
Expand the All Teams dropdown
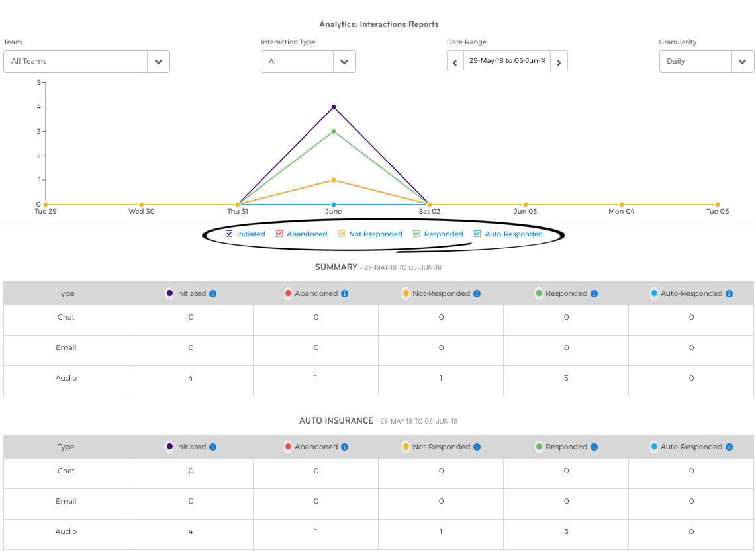[158, 62]
